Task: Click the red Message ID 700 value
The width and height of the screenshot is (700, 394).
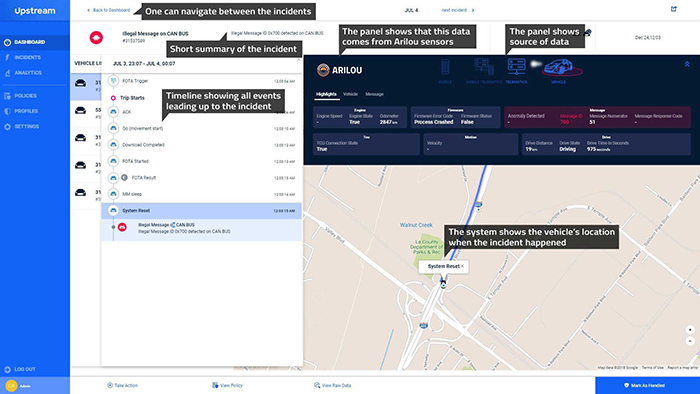Action: click(565, 122)
